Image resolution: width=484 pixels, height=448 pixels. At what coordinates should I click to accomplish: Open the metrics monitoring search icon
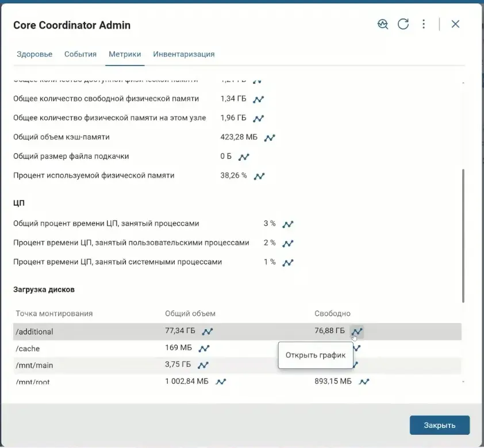click(383, 24)
